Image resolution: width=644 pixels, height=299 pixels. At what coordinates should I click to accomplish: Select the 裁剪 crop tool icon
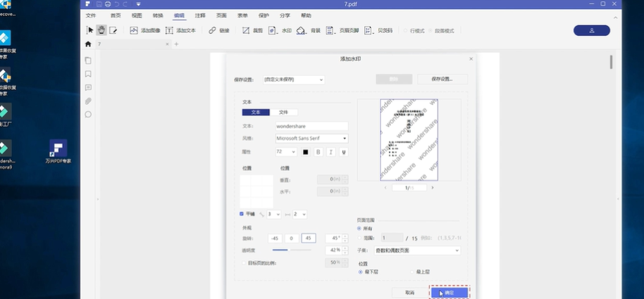(246, 30)
